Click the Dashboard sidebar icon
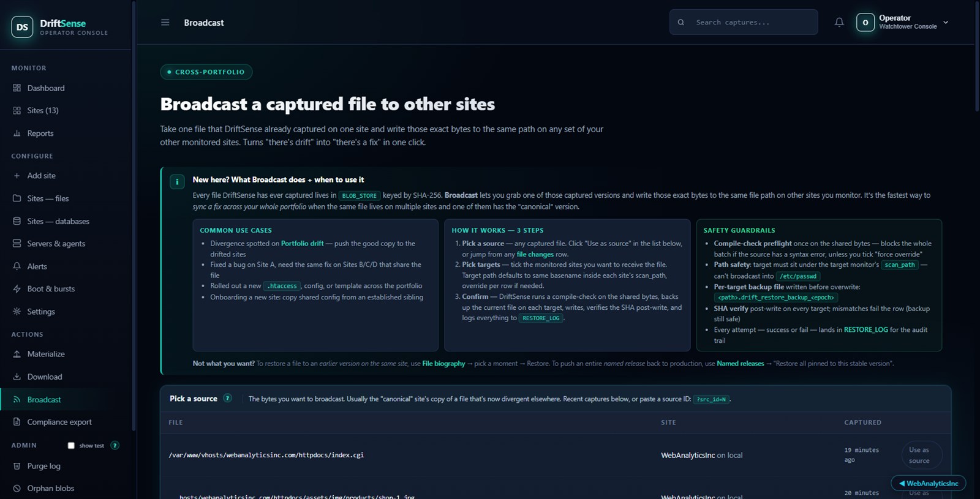Image resolution: width=980 pixels, height=499 pixels. [17, 88]
